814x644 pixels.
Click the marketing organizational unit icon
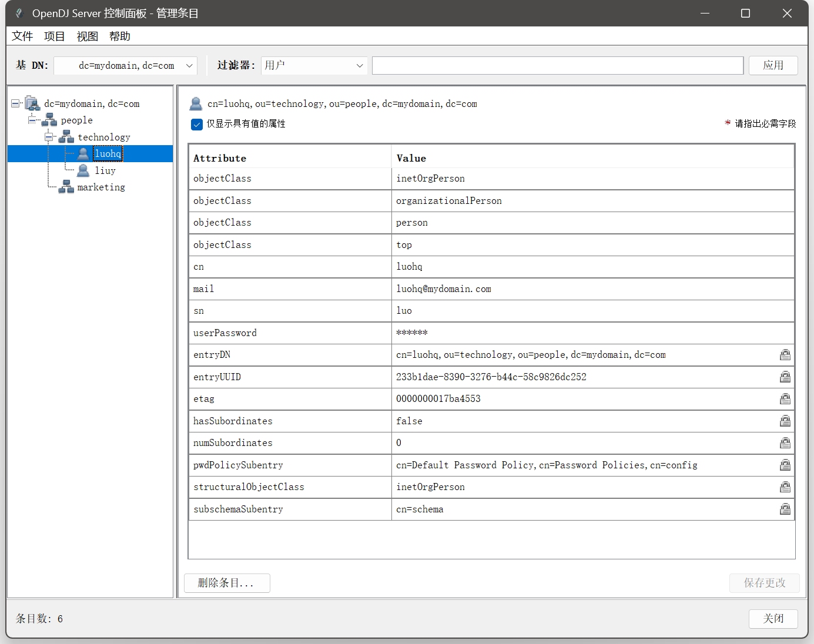click(x=66, y=187)
